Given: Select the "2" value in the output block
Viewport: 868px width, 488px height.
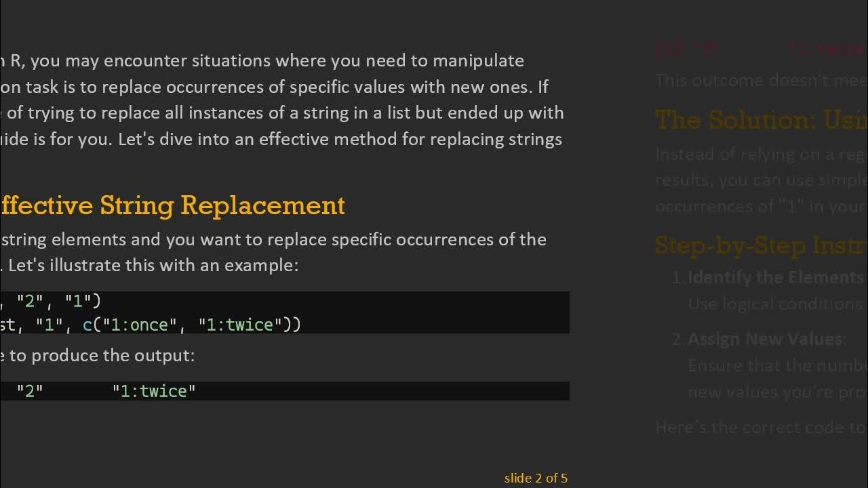Looking at the screenshot, I should tap(30, 391).
